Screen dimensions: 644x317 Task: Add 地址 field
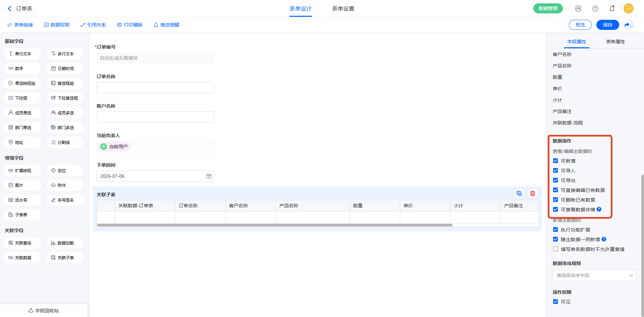pyautogui.click(x=22, y=142)
